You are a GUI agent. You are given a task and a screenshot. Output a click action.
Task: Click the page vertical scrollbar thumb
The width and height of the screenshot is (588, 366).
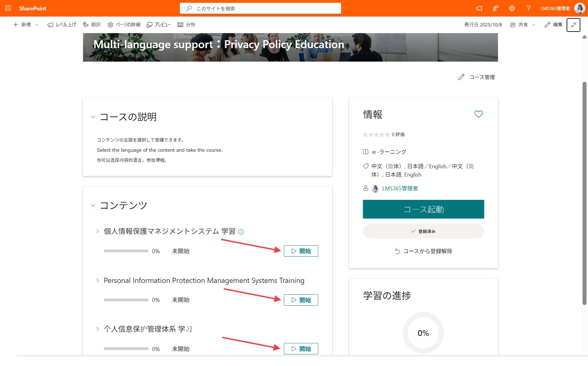click(584, 193)
